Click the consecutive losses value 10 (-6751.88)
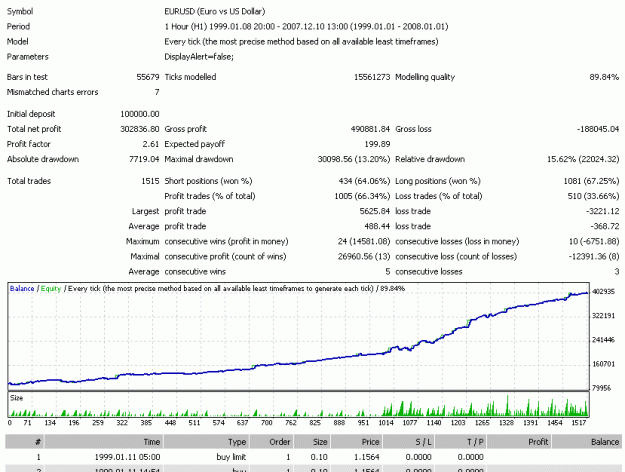The height and width of the screenshot is (472, 625). point(594,242)
